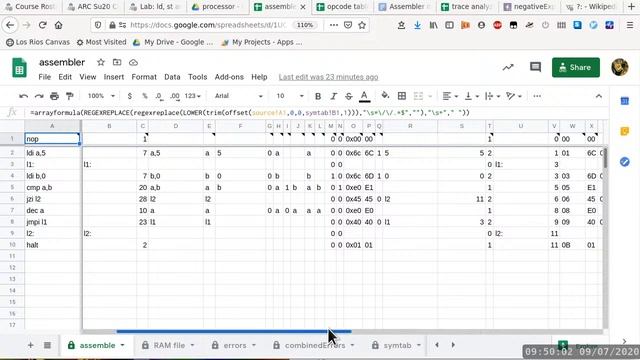
Task: Open the File menu
Action: (x=44, y=77)
